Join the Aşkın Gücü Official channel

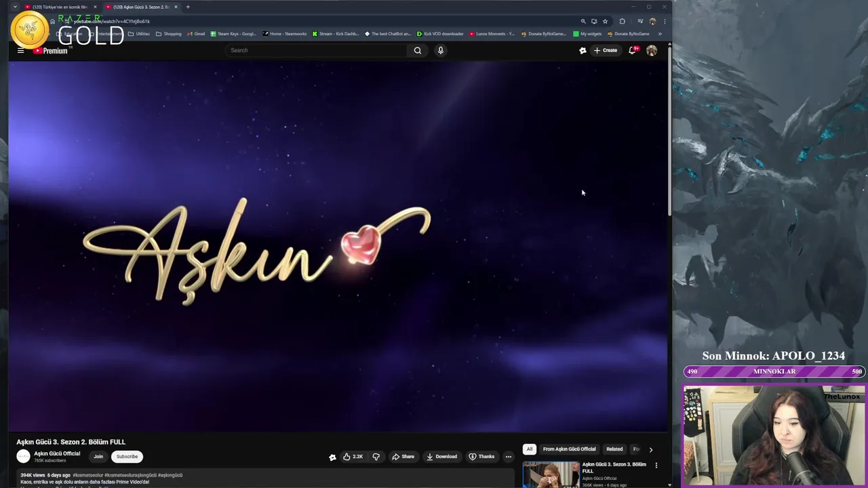point(98,457)
